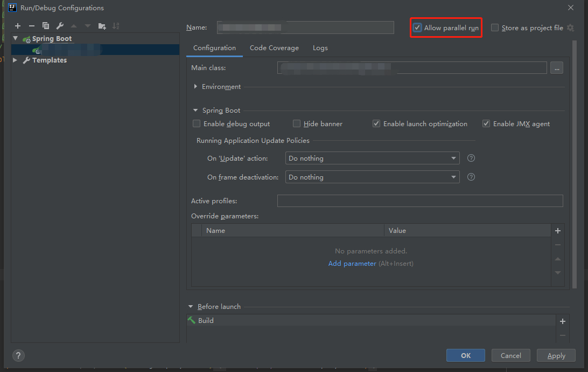Open dialog help question mark button
The height and width of the screenshot is (372, 588).
point(18,355)
